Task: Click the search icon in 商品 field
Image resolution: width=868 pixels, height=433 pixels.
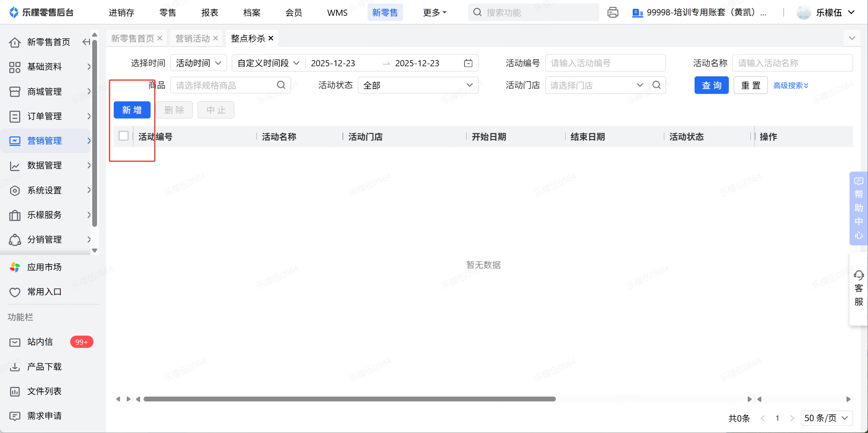Action: pos(281,85)
